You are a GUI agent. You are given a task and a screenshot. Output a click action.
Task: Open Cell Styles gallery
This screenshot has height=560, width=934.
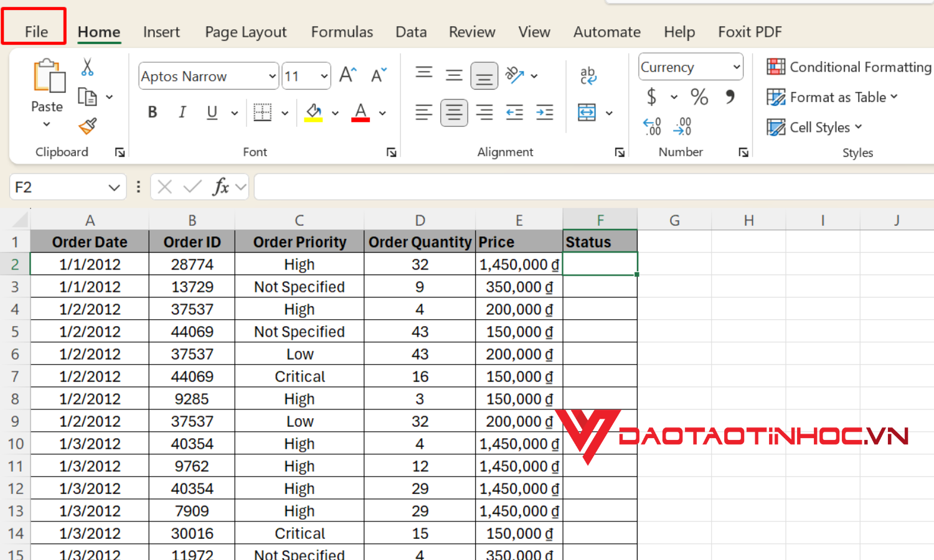pos(814,127)
